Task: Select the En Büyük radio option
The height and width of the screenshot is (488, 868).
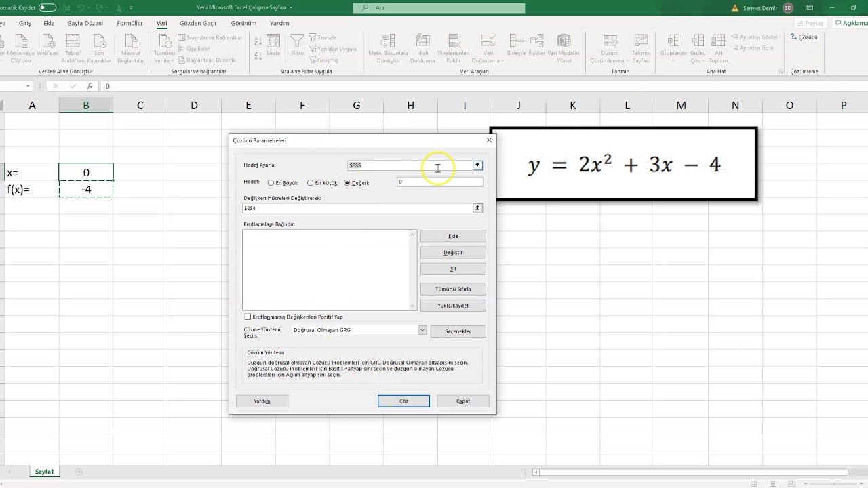Action: coord(271,183)
